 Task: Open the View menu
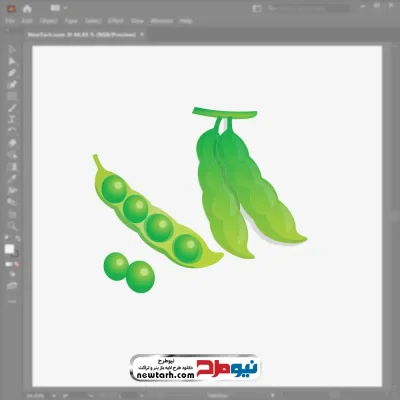coord(137,21)
